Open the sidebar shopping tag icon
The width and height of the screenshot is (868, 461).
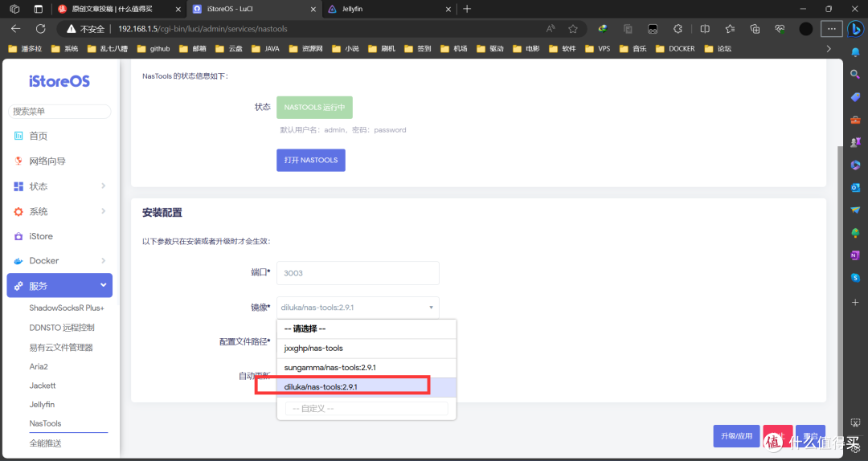(855, 97)
